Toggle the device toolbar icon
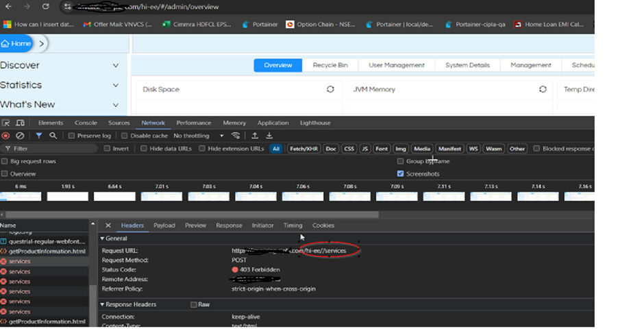 tap(20, 123)
